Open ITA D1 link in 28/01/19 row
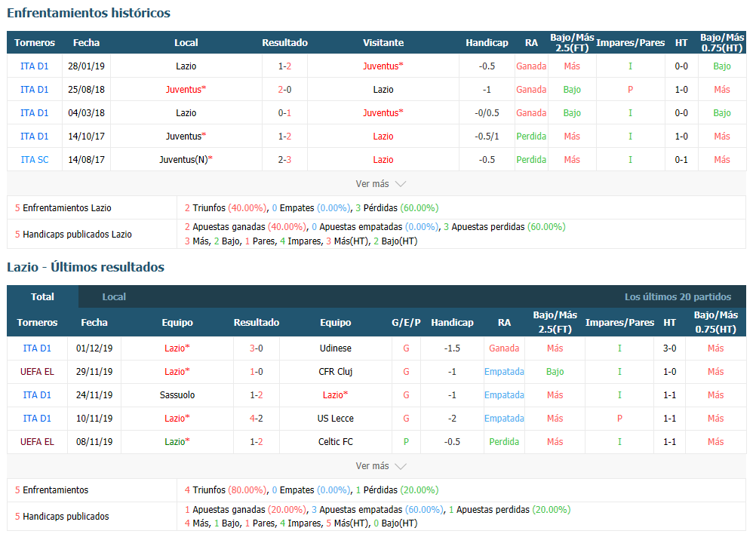756x534 pixels. click(x=34, y=66)
